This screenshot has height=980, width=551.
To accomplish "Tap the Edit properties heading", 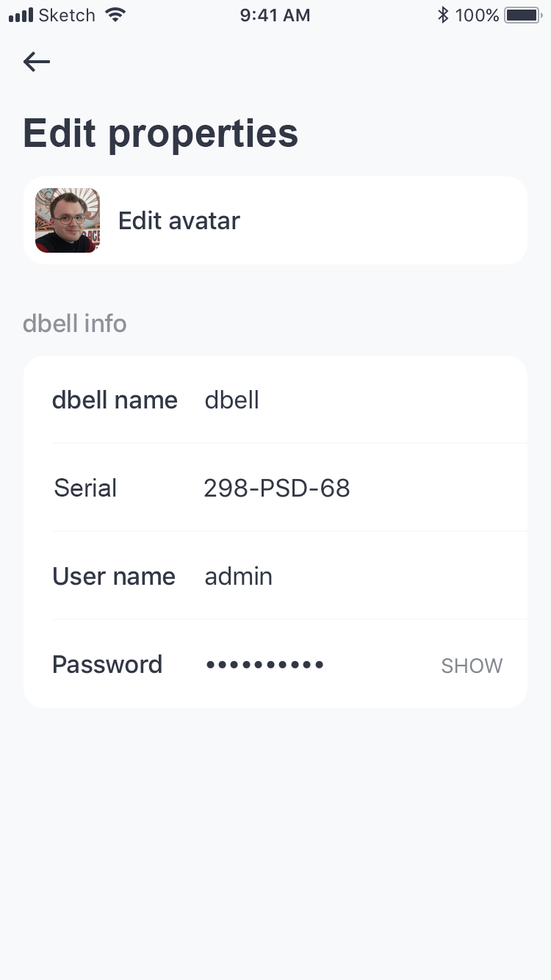I will [161, 134].
